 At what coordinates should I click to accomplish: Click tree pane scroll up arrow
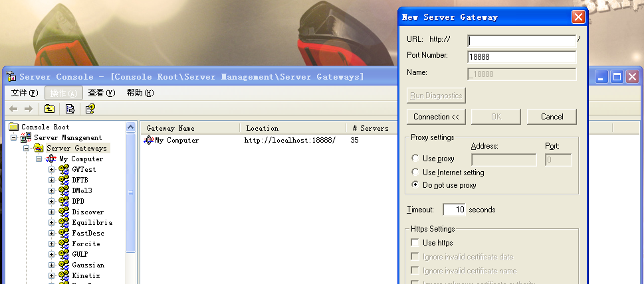click(131, 127)
